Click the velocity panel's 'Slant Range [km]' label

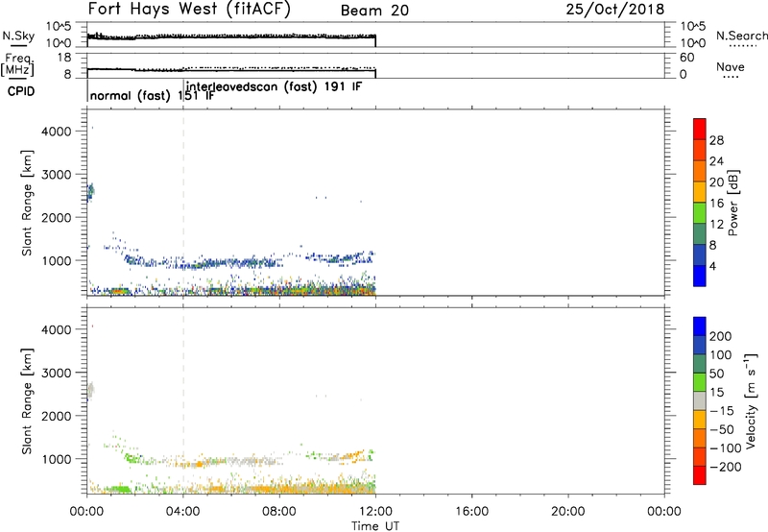27,401
